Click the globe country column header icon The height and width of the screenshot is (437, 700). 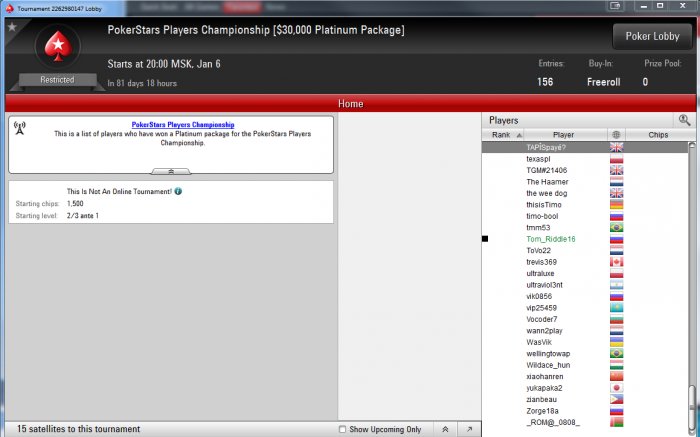[616, 135]
